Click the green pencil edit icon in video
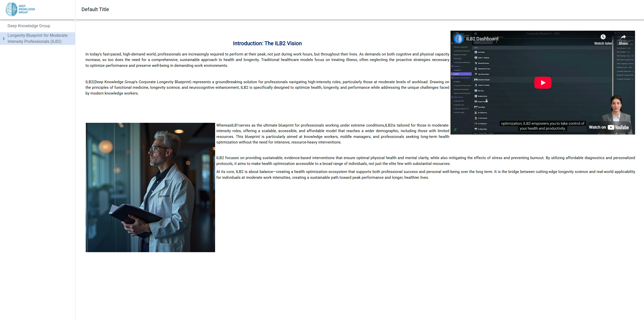The height and width of the screenshot is (321, 644). (455, 129)
